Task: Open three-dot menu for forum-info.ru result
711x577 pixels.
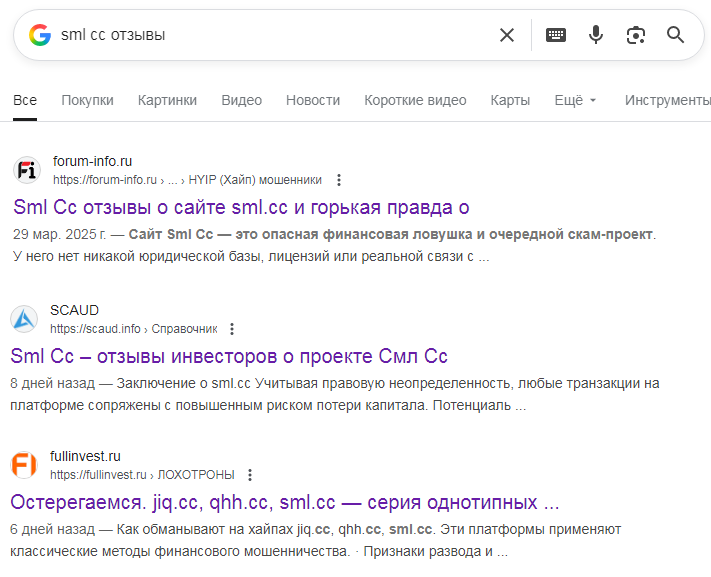Action: [x=339, y=180]
